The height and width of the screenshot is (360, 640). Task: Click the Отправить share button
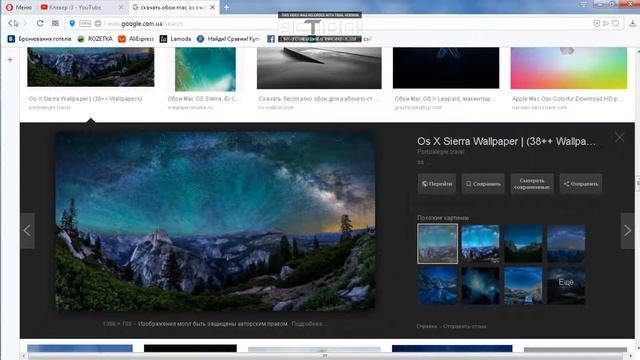580,184
